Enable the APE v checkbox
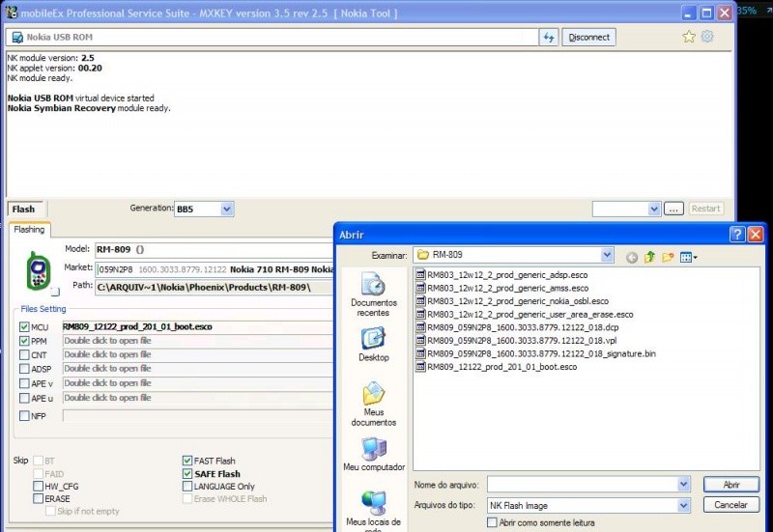 pos(24,382)
